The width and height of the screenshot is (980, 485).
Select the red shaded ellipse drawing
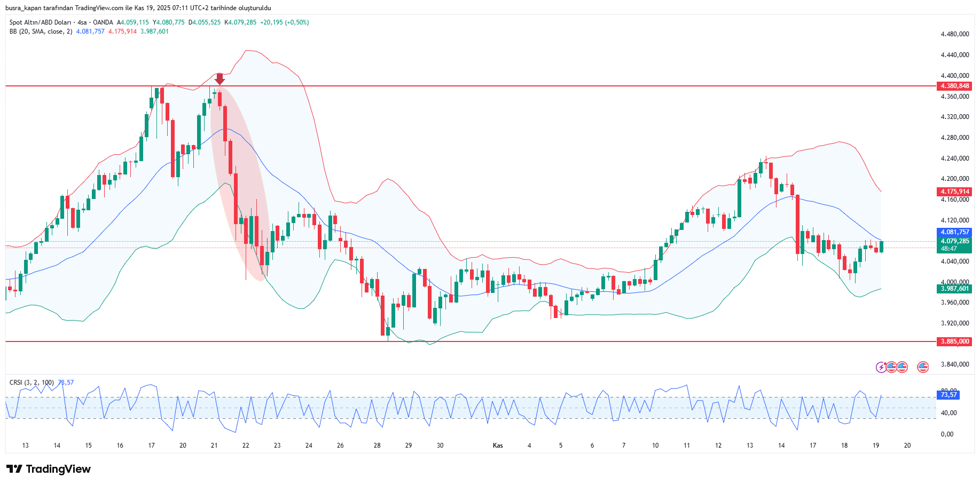(x=239, y=181)
